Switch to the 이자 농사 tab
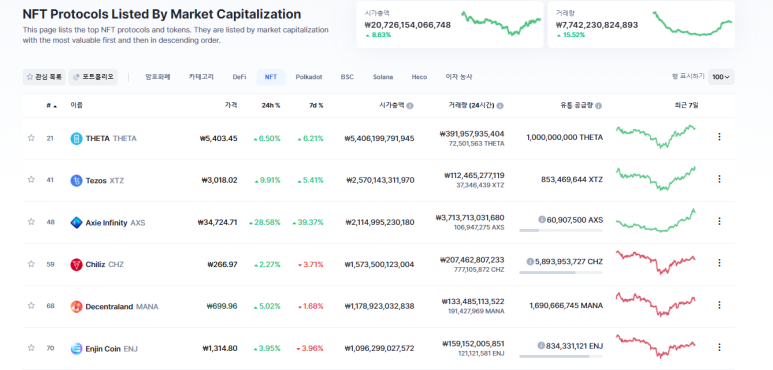The image size is (773, 370). tap(458, 77)
